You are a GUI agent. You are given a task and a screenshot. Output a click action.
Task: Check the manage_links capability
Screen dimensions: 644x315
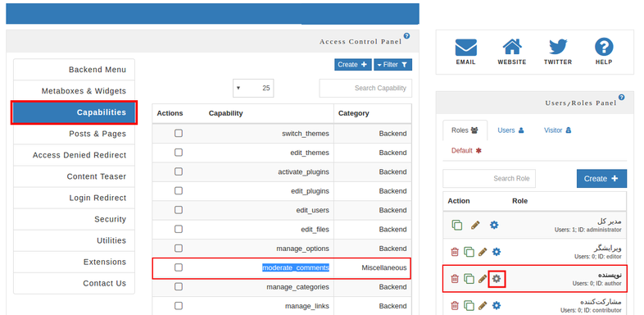(179, 305)
